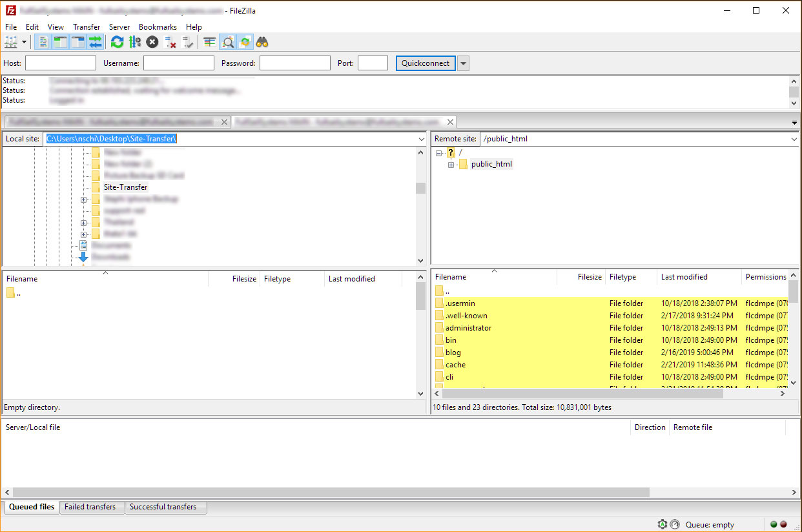Open the Remote site path dropdown
The width and height of the screenshot is (802, 532).
(x=794, y=139)
